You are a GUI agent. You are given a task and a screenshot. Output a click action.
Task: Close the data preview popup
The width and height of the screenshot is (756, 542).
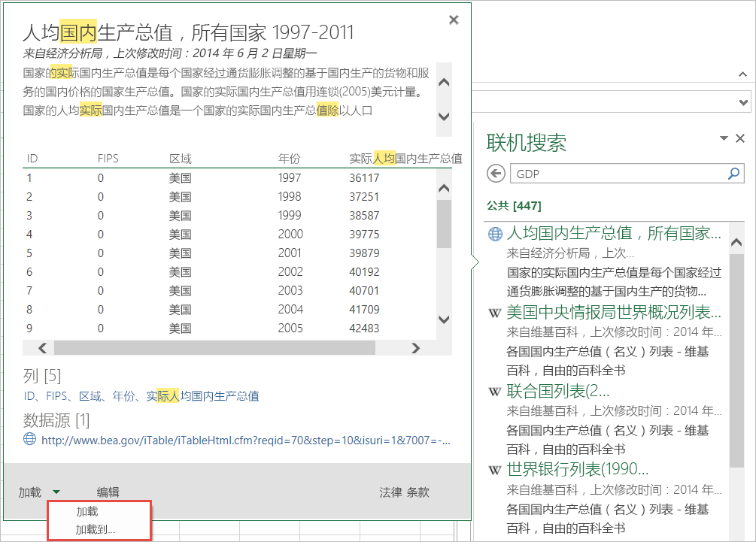(454, 20)
